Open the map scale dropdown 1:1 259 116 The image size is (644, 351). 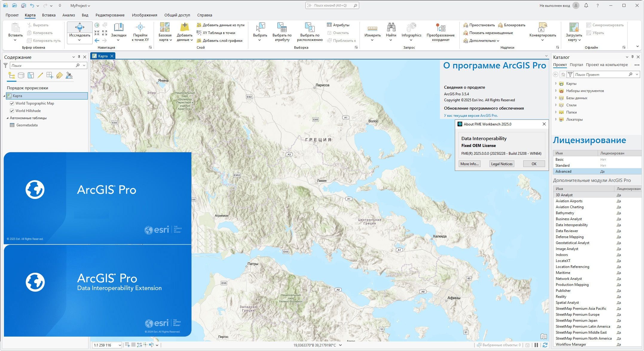tap(120, 345)
